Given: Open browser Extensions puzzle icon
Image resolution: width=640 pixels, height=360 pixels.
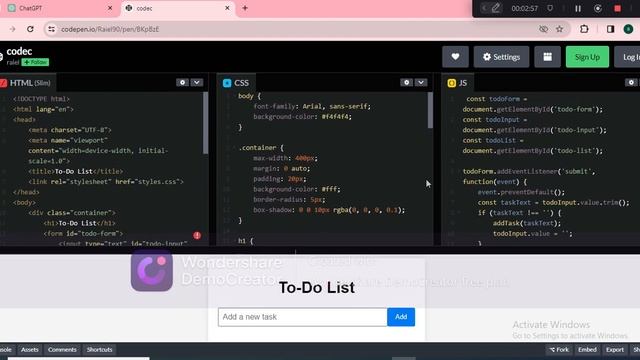Looking at the screenshot, I should (584, 29).
